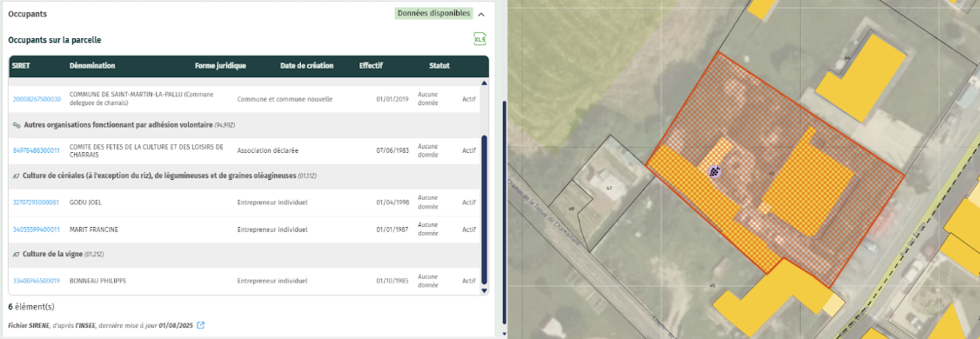Click the occupants table scrollbar thumb

484,209
